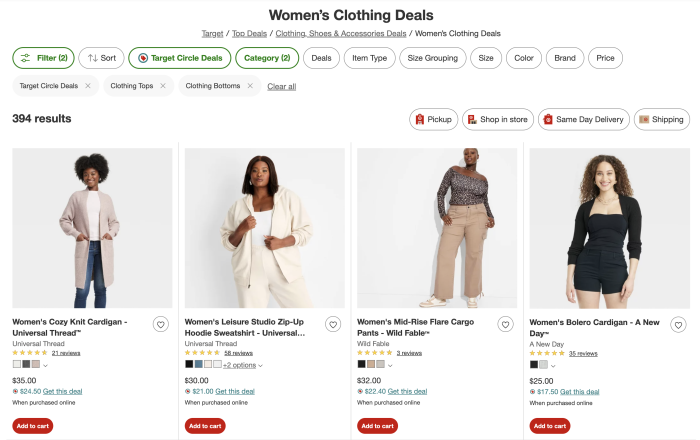Select black color swatch for Bolero Cardigan
Image resolution: width=700 pixels, height=440 pixels.
[534, 364]
